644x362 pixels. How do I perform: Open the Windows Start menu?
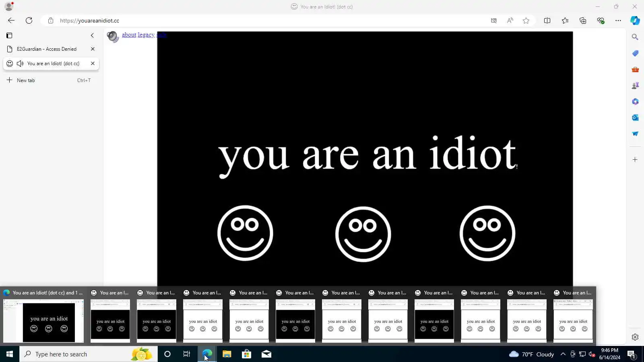tap(10, 354)
